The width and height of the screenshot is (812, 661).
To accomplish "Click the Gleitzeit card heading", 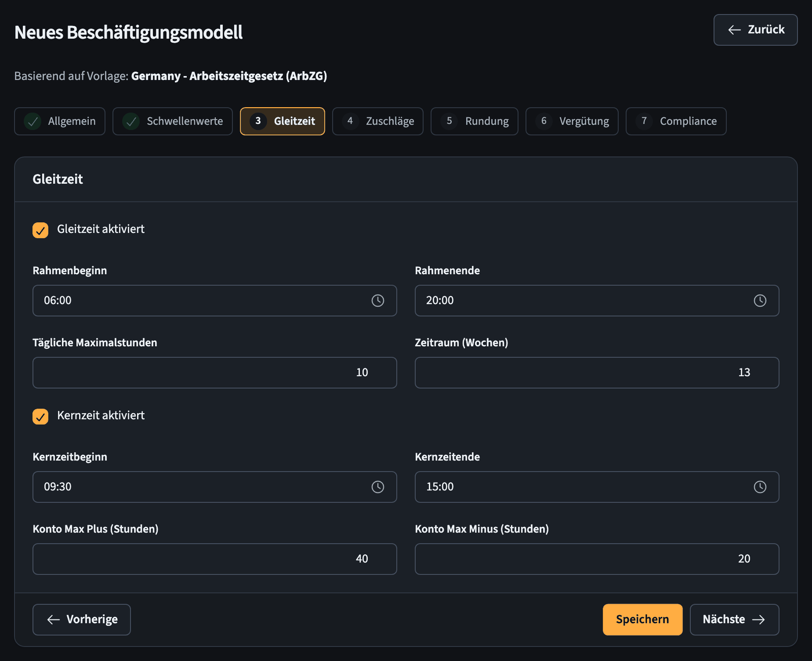I will [x=57, y=179].
